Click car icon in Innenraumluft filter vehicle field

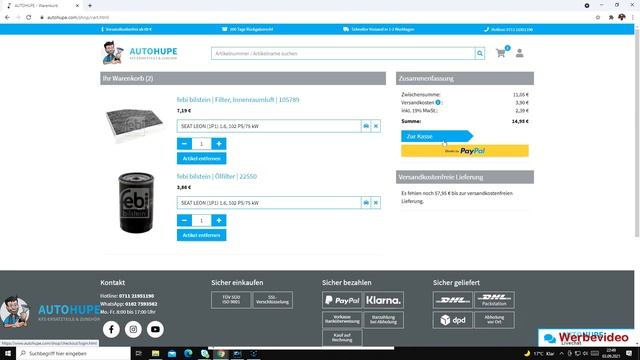pos(366,126)
